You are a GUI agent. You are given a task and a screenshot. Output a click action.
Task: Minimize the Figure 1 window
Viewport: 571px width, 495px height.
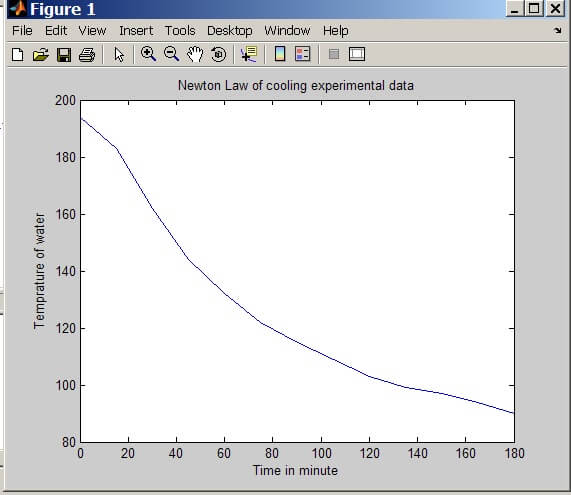tap(515, 8)
